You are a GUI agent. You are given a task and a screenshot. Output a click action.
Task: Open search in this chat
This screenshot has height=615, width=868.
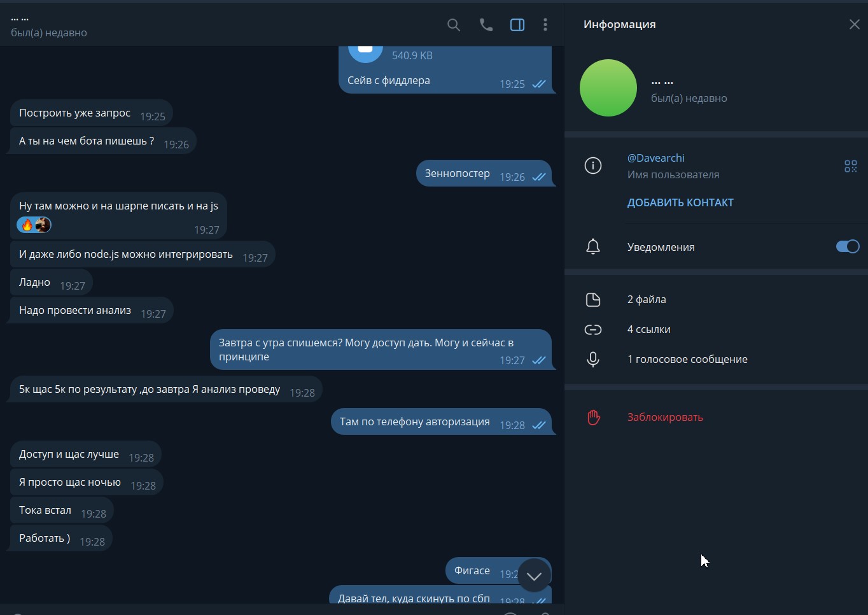(x=454, y=25)
